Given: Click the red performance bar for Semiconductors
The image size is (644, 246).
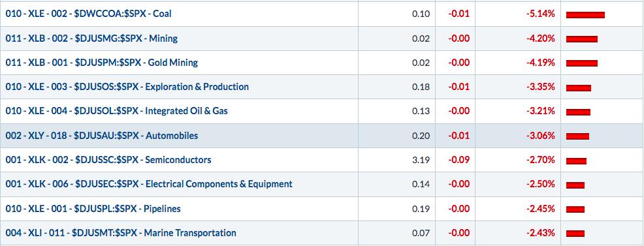Looking at the screenshot, I should (576, 161).
